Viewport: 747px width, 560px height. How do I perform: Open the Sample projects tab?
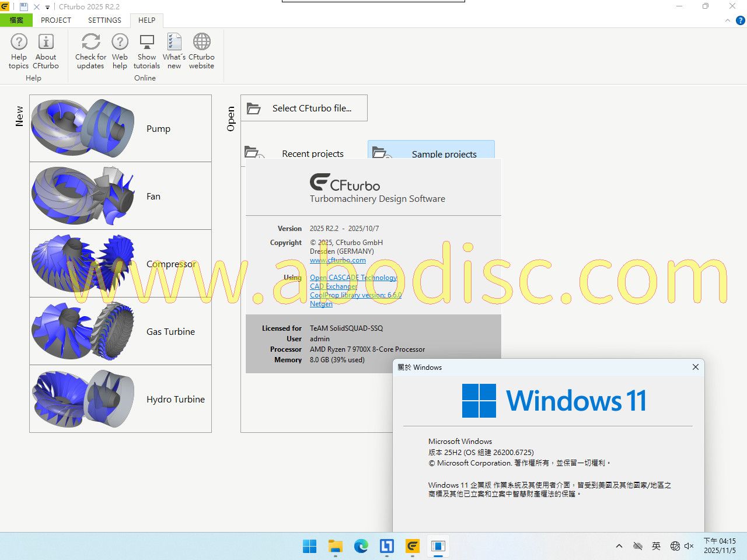pos(431,153)
